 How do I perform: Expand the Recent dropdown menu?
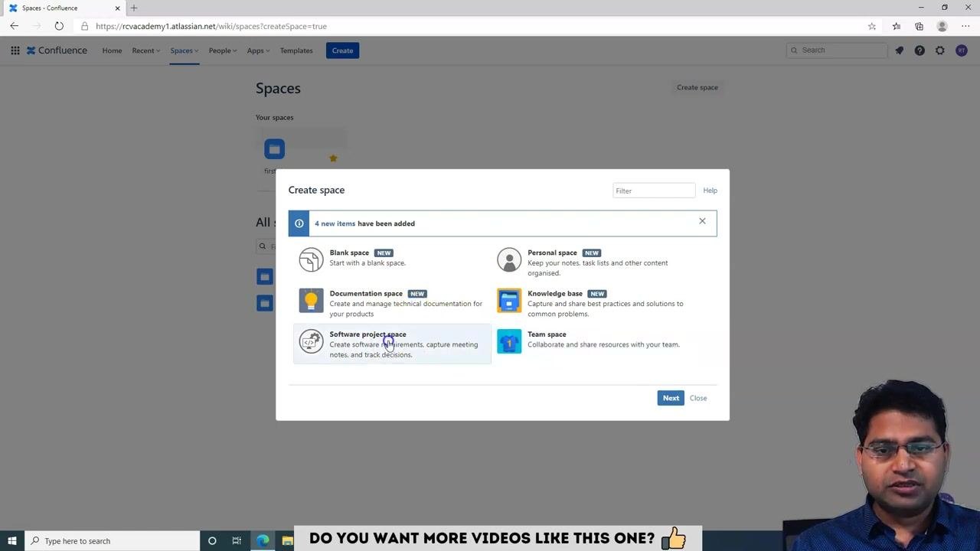(145, 51)
